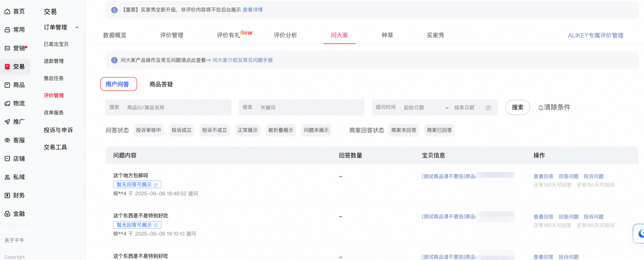
Task: Click help icon on first 暂无回答可展示 tag
Action: click(x=156, y=185)
